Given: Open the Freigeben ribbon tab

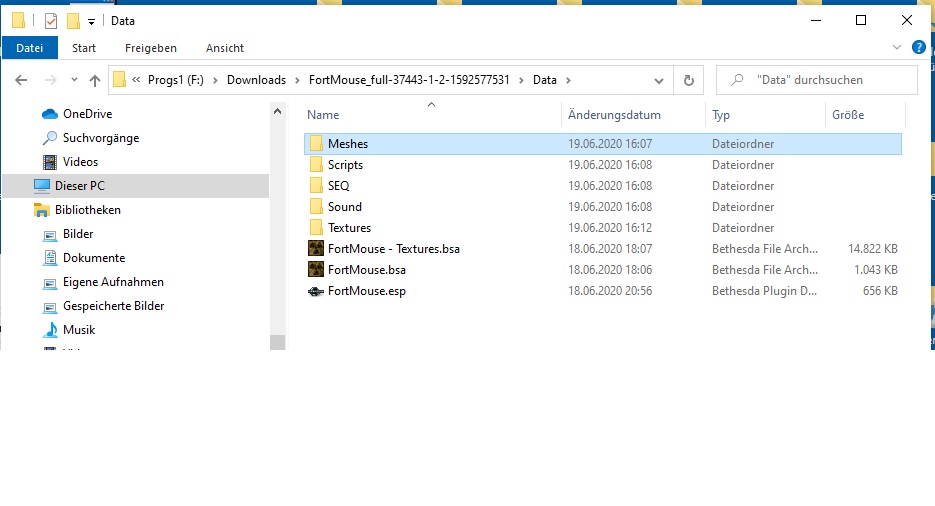Looking at the screenshot, I should (151, 48).
